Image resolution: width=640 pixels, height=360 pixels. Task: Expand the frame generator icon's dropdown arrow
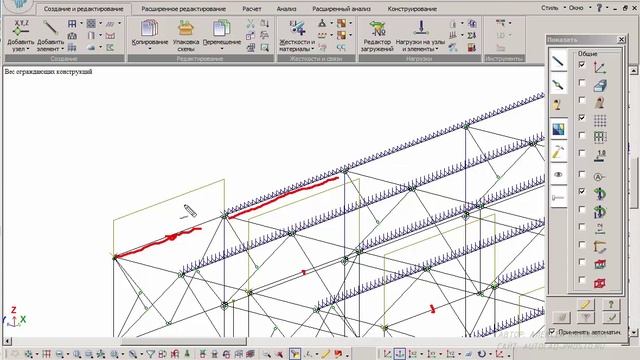(x=81, y=24)
